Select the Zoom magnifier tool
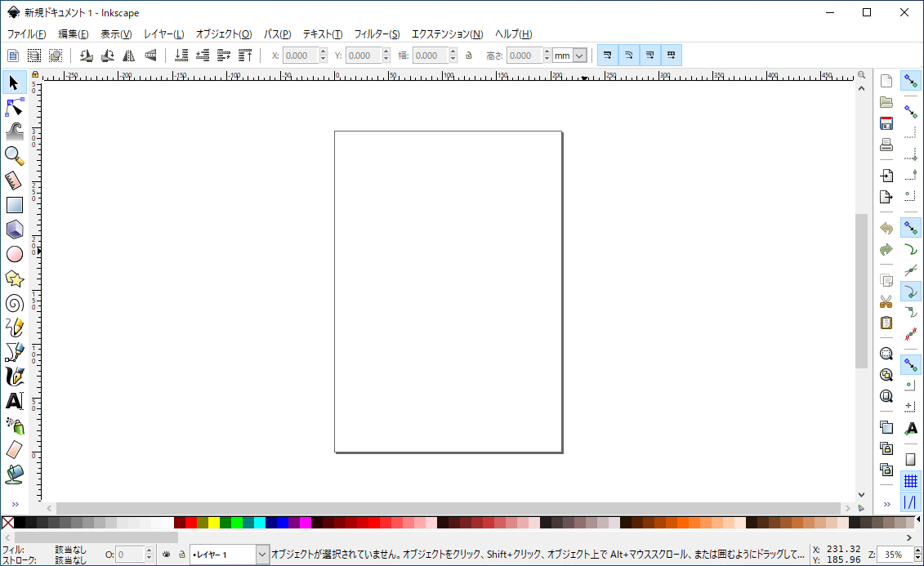 14,155
